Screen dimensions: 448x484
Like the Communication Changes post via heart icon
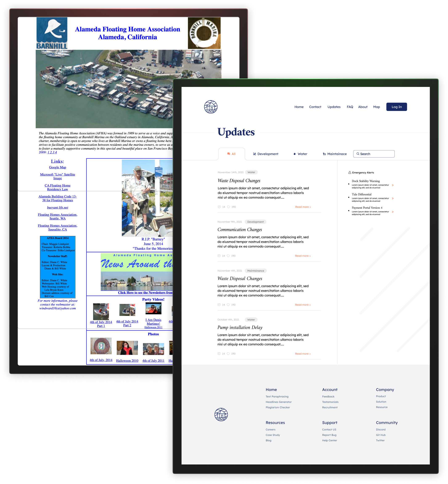(228, 256)
